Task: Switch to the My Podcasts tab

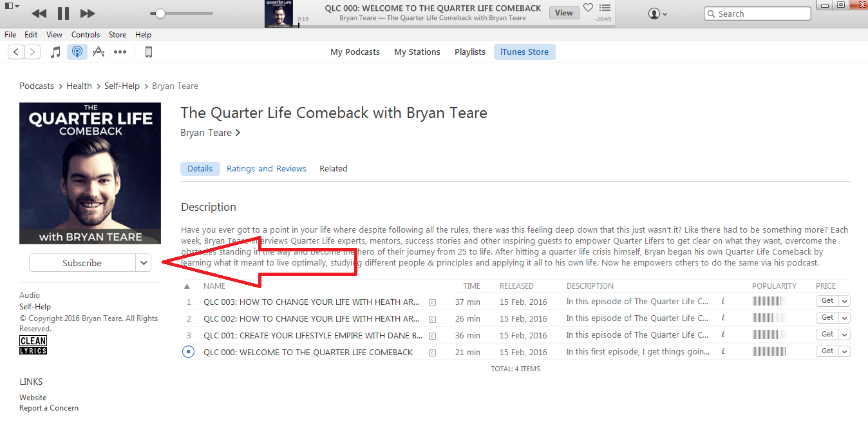Action: (355, 52)
